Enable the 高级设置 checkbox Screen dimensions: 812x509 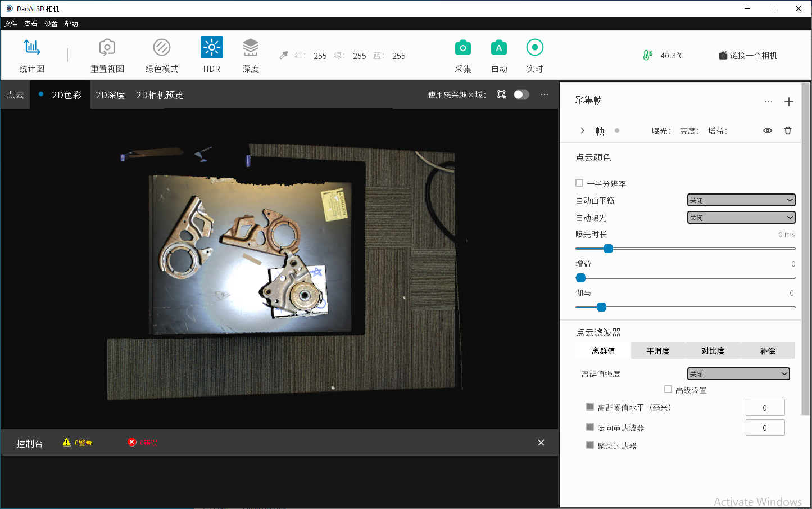pyautogui.click(x=668, y=389)
